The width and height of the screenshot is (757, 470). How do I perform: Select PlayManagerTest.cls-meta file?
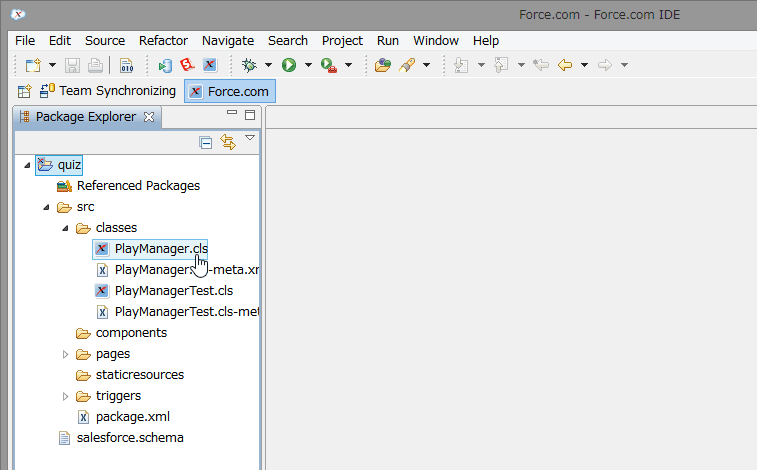(x=177, y=312)
